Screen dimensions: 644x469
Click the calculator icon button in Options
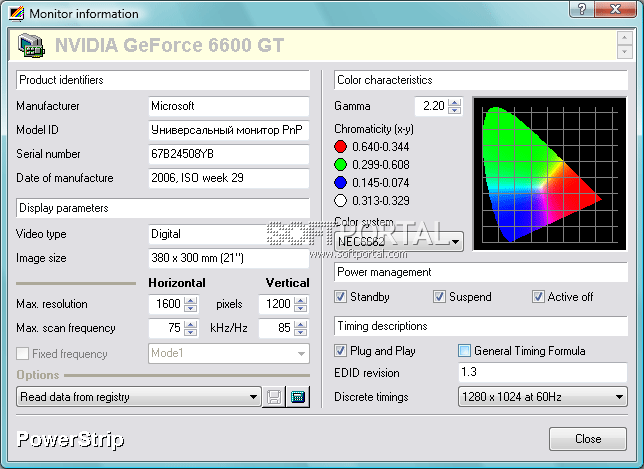tap(298, 397)
